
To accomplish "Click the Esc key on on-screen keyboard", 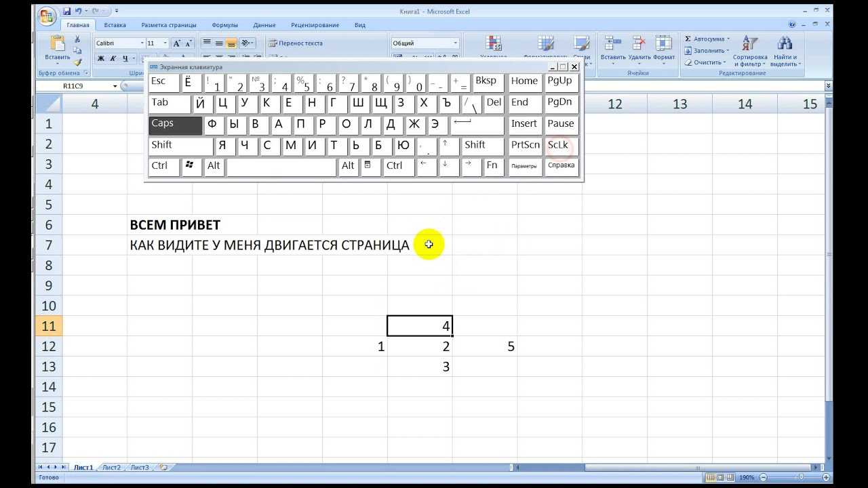I will pyautogui.click(x=164, y=83).
